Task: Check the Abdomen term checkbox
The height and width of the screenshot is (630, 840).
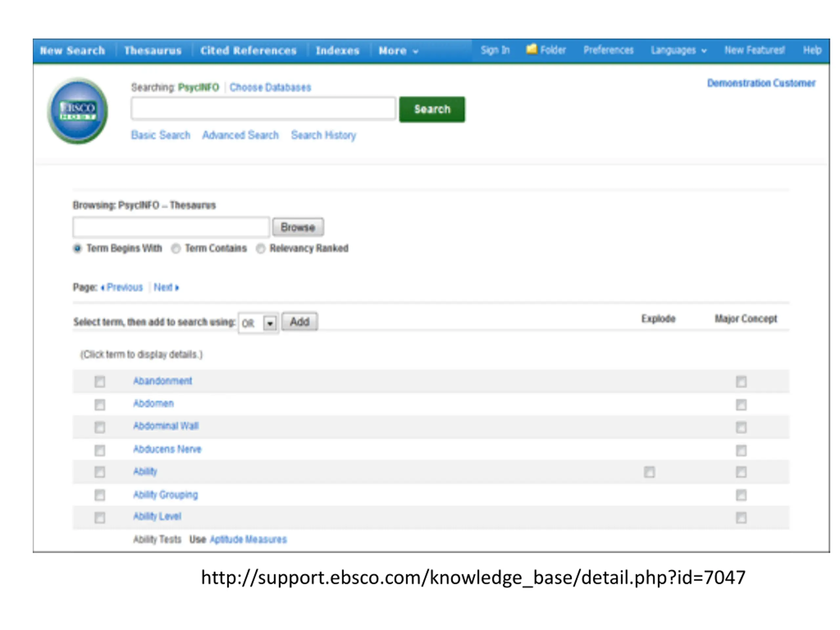Action: [x=100, y=405]
